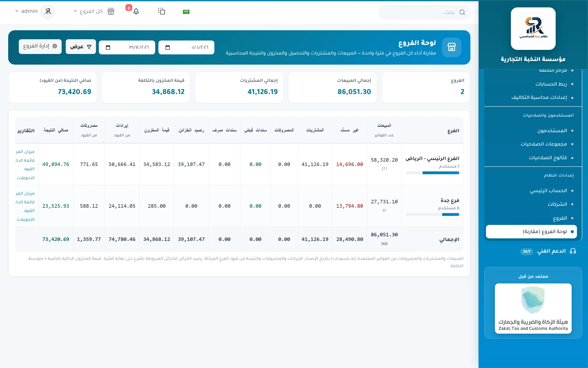The image size is (588, 368).
Task: Click the إدارة الفروع button
Action: 40,46
